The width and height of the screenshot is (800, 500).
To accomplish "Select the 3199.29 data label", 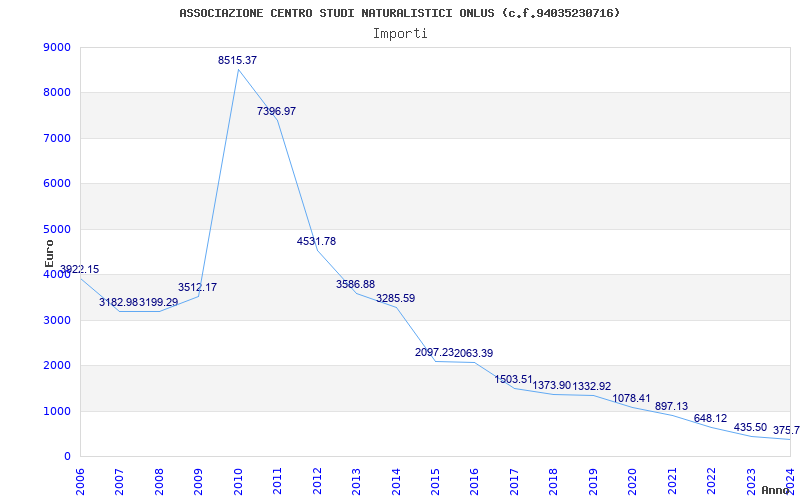I will 159,303.
